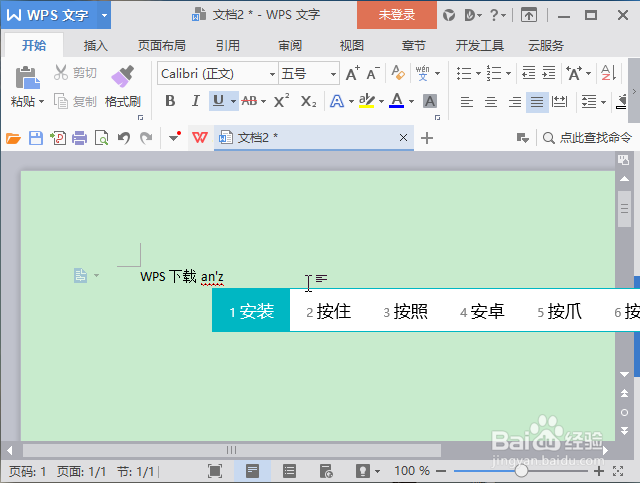Apply superscript X² formatting

[x=281, y=100]
